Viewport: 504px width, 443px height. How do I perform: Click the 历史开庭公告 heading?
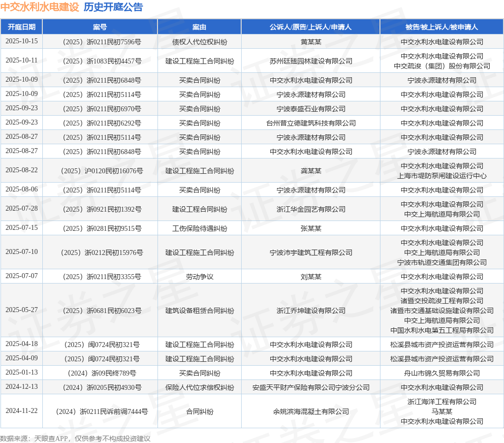113,7
